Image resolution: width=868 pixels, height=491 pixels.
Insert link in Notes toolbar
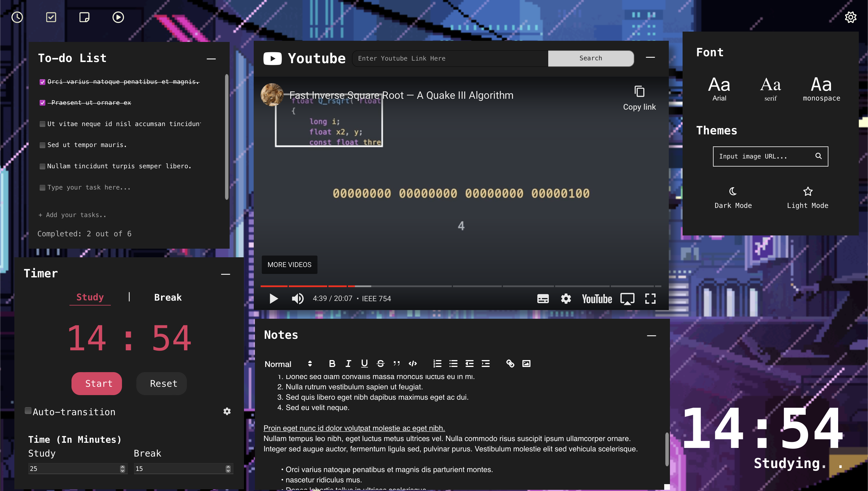[510, 364]
